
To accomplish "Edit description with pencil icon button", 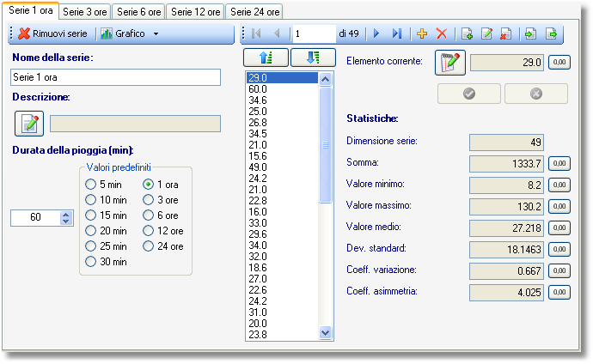I will pyautogui.click(x=29, y=124).
